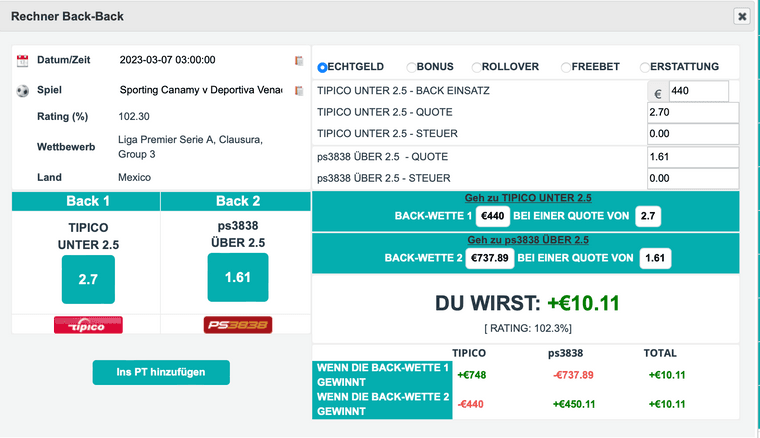Click the TOTAL column header
The image size is (760, 438).
(660, 353)
